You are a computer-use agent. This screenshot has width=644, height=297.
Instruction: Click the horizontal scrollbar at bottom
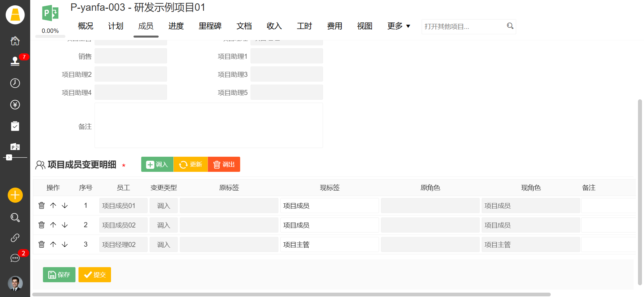(x=291, y=294)
